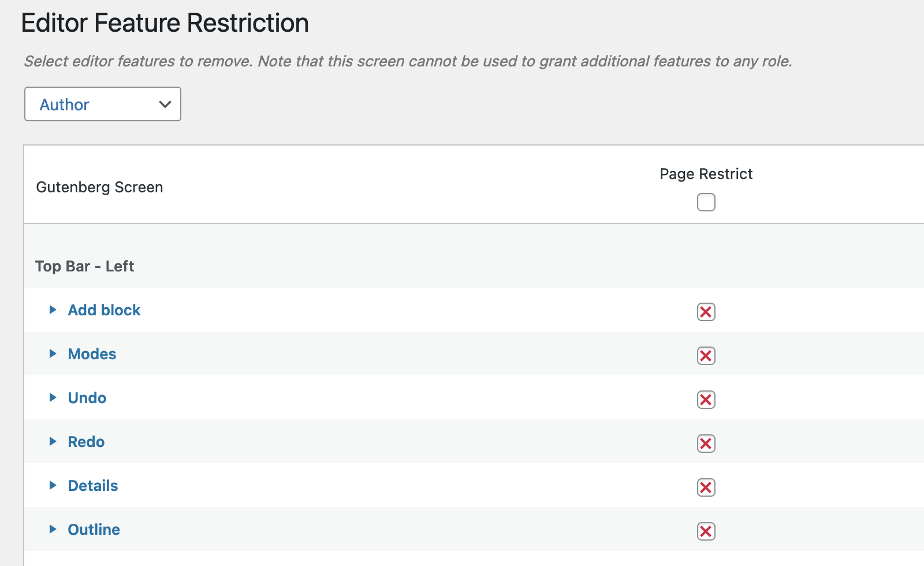Click the Details feature link

pos(93,486)
